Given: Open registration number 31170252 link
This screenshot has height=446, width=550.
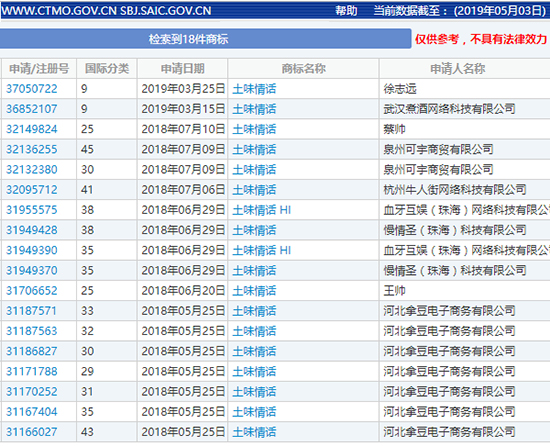Looking at the screenshot, I should tap(32, 392).
